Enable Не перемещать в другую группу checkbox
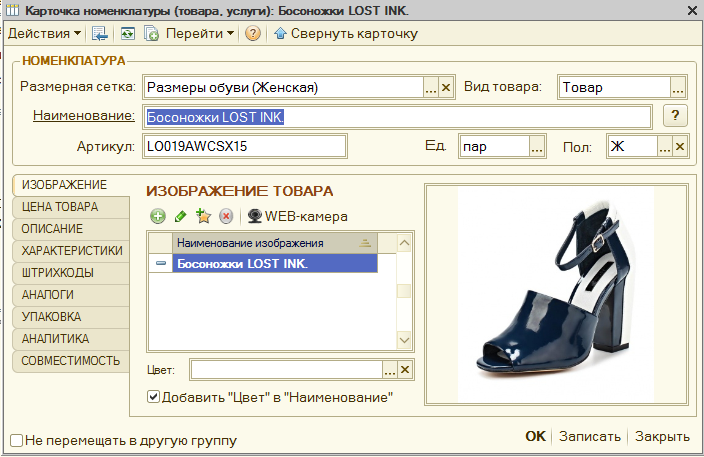Screen dimensions: 704x457 17,440
